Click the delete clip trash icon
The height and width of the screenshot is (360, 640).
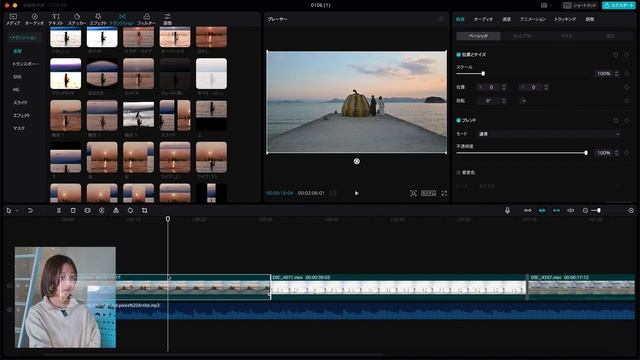click(73, 210)
